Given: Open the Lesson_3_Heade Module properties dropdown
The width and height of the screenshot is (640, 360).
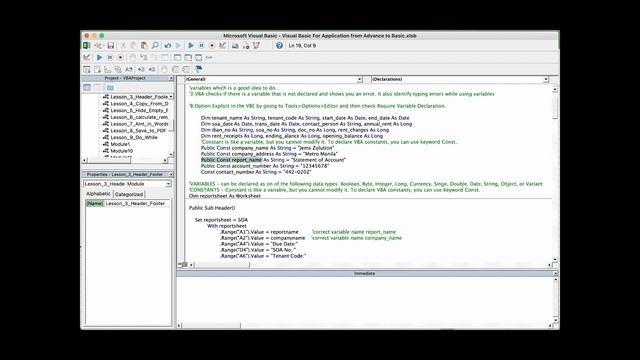Looking at the screenshot, I should point(168,184).
